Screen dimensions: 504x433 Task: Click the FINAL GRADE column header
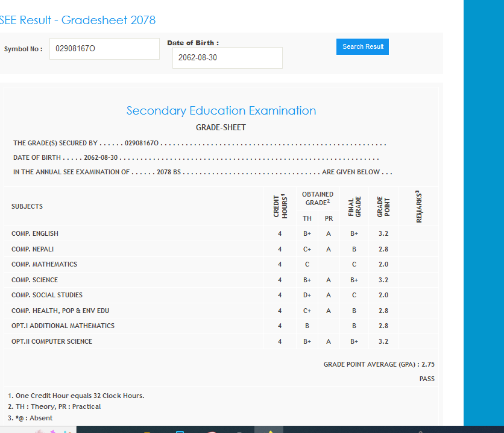click(x=354, y=206)
